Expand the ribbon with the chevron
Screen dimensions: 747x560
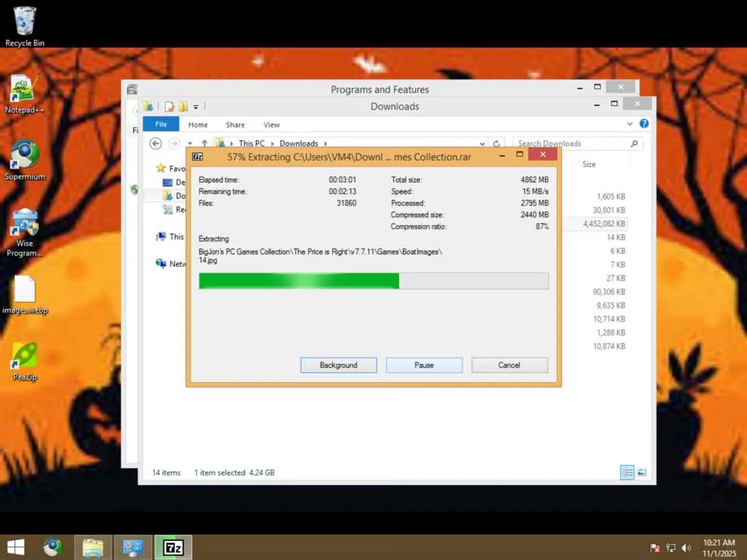click(x=630, y=124)
